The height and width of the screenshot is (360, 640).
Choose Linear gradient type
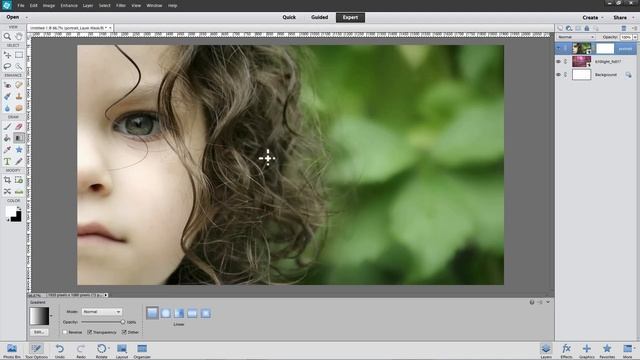[x=152, y=313]
